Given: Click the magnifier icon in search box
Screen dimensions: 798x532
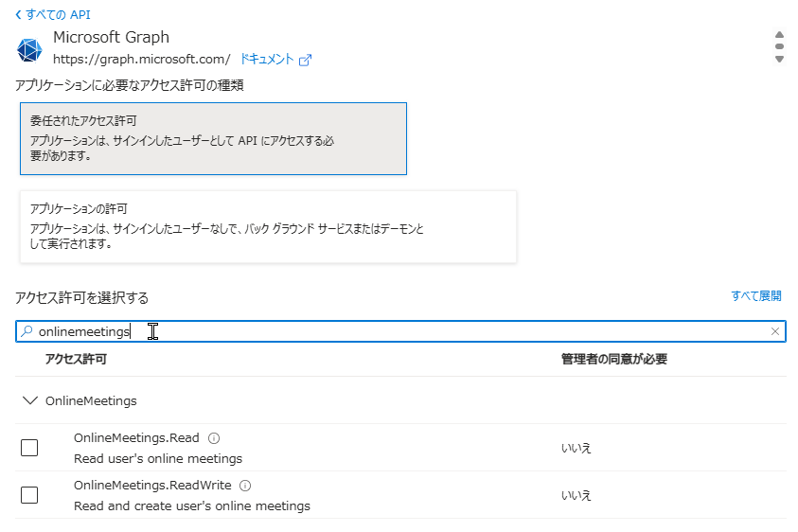Looking at the screenshot, I should coord(27,331).
